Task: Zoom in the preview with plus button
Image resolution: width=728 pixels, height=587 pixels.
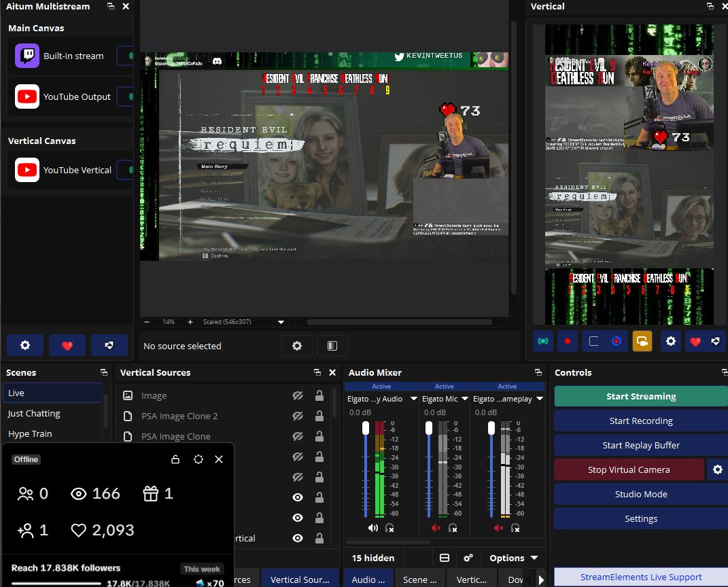Action: [x=190, y=322]
